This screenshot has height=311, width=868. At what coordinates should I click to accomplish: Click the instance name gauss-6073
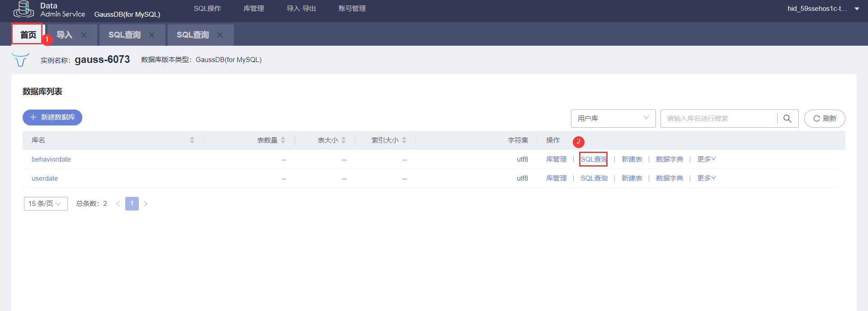pyautogui.click(x=102, y=59)
